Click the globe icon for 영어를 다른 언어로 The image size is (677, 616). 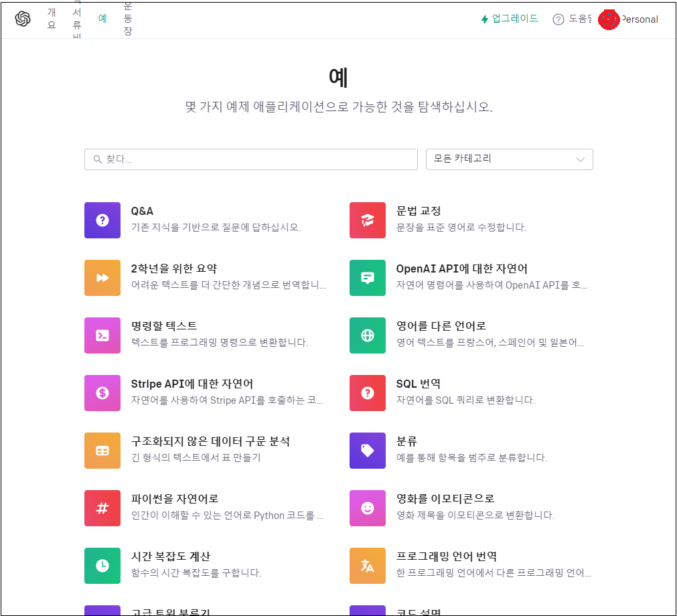click(x=367, y=335)
